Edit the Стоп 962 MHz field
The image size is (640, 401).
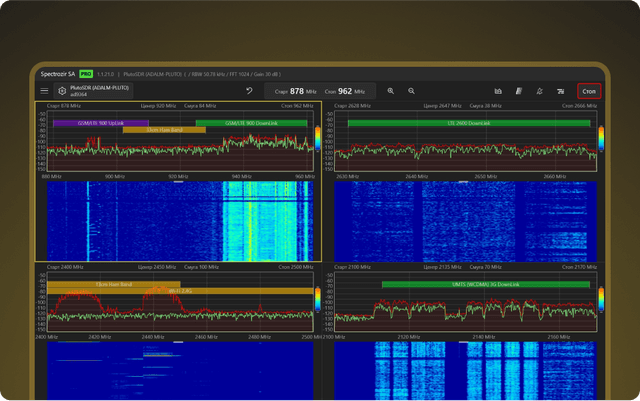tap(345, 91)
